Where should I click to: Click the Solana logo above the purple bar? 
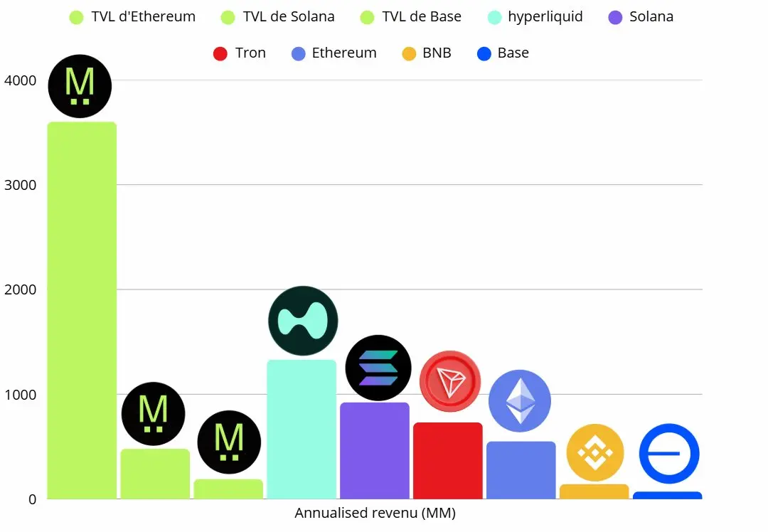click(x=378, y=368)
